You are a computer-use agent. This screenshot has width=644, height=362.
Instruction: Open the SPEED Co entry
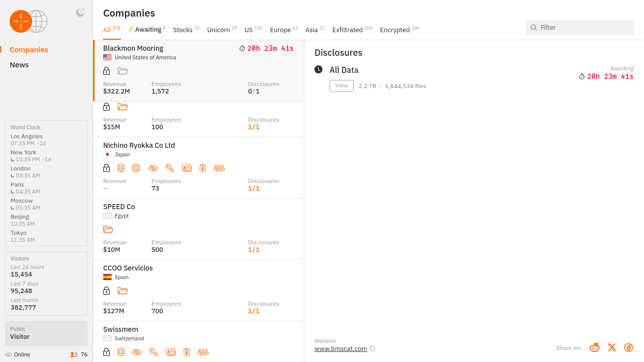pyautogui.click(x=199, y=229)
